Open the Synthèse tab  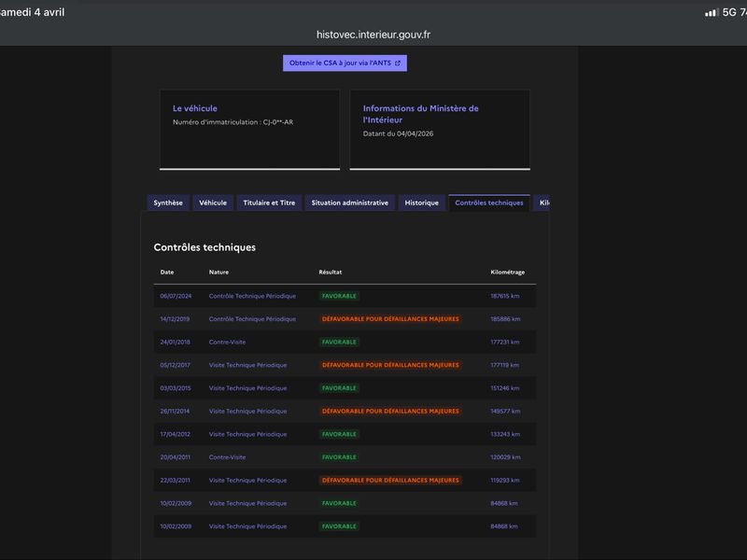point(168,203)
